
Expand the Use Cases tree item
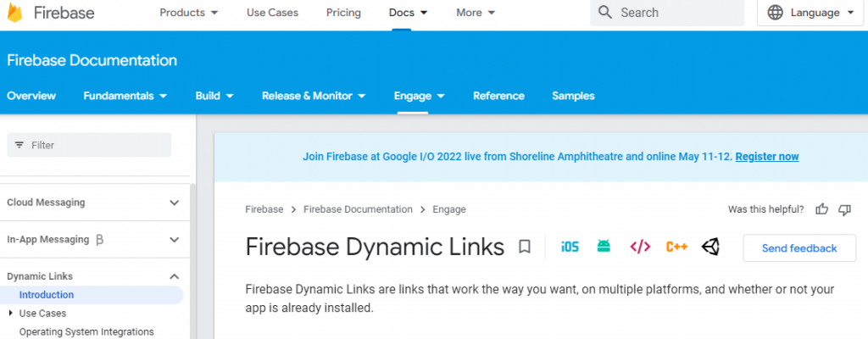point(11,313)
